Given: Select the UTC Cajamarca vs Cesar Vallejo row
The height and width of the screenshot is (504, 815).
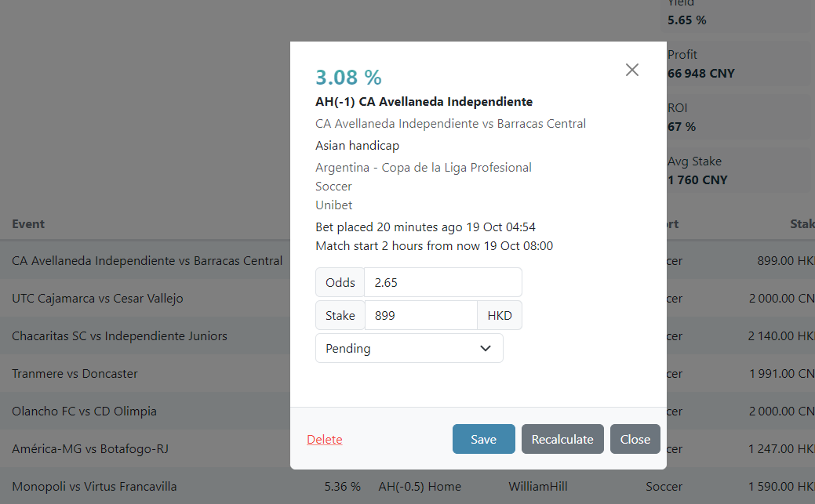Looking at the screenshot, I should pyautogui.click(x=408, y=298).
